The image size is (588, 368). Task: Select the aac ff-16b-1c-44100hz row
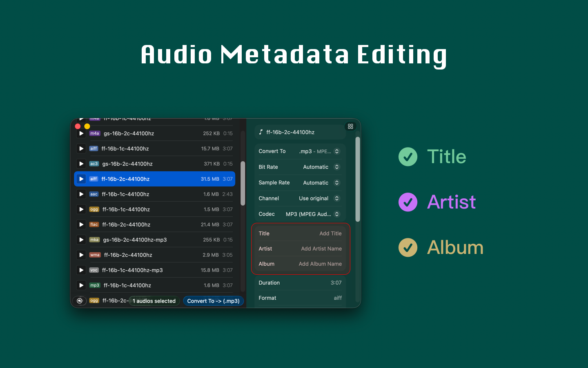pyautogui.click(x=155, y=194)
